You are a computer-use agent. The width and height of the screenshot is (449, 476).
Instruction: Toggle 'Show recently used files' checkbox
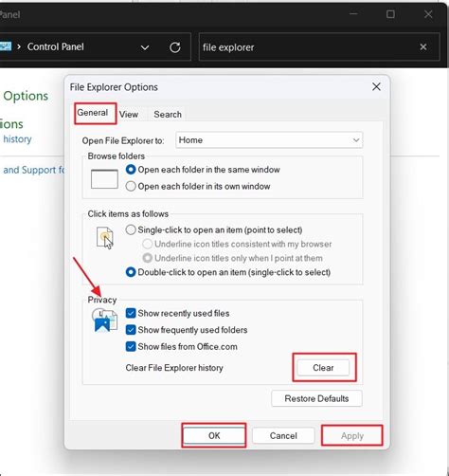tap(131, 313)
